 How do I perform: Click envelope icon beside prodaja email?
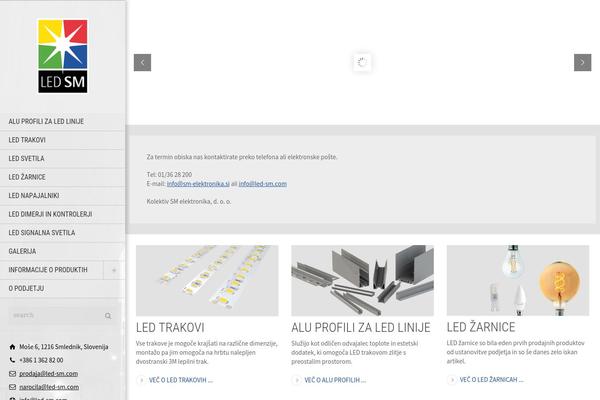point(12,374)
